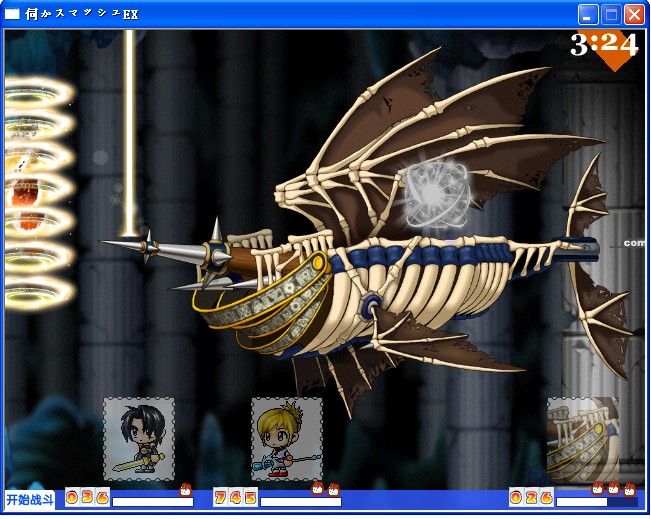Click the 745 damage counter
Screen dimensions: 651x519
[x=235, y=497]
